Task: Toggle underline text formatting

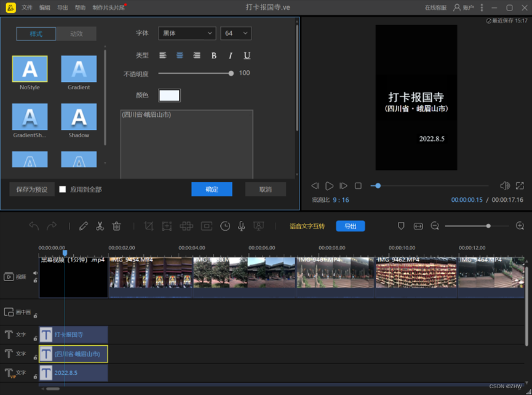Action: [x=247, y=55]
